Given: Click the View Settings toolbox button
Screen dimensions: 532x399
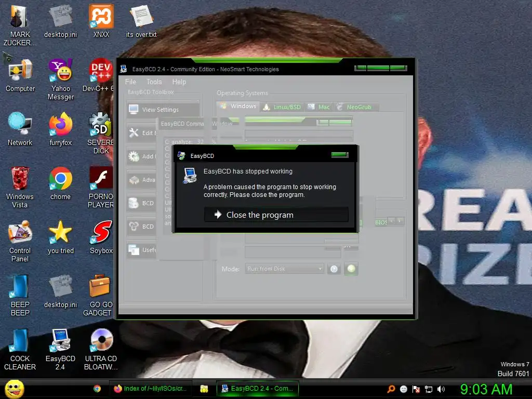Looking at the screenshot, I should tap(163, 109).
